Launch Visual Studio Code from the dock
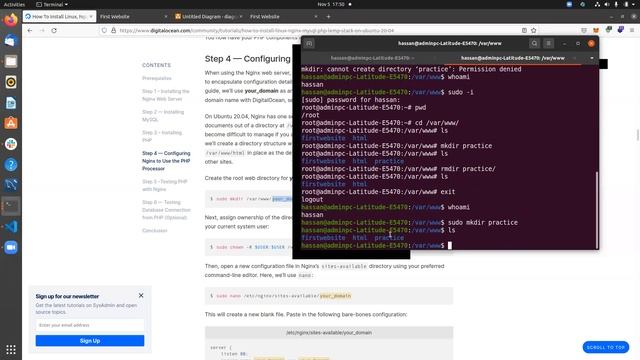This screenshot has height=360, width=640. 11,227
